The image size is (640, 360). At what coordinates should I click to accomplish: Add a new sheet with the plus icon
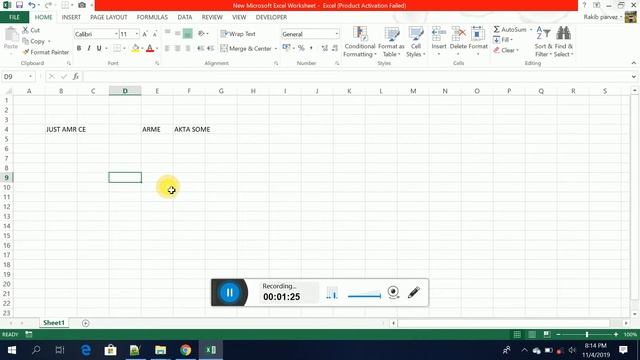(85, 323)
